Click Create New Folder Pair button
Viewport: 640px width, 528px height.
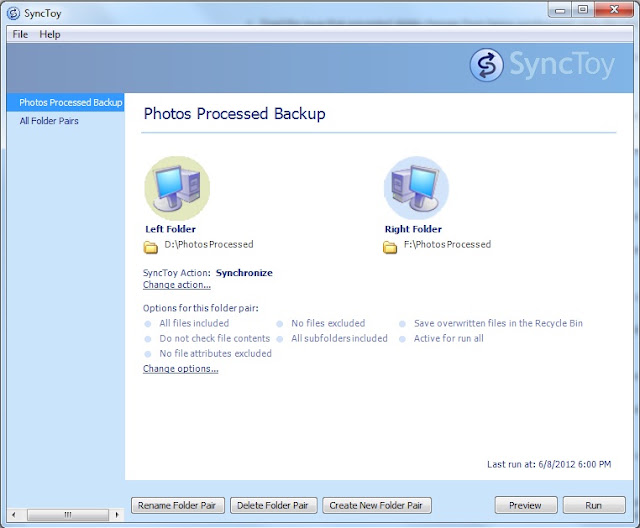point(377,505)
